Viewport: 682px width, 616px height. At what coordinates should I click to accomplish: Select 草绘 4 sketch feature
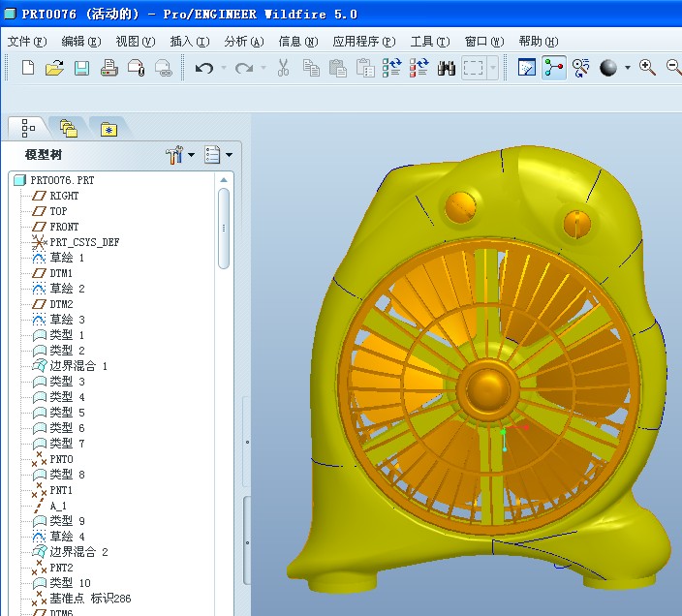pos(58,537)
